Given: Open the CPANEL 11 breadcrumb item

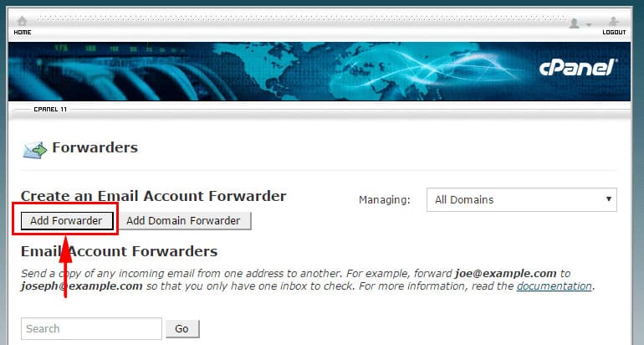Looking at the screenshot, I should pyautogui.click(x=50, y=110).
